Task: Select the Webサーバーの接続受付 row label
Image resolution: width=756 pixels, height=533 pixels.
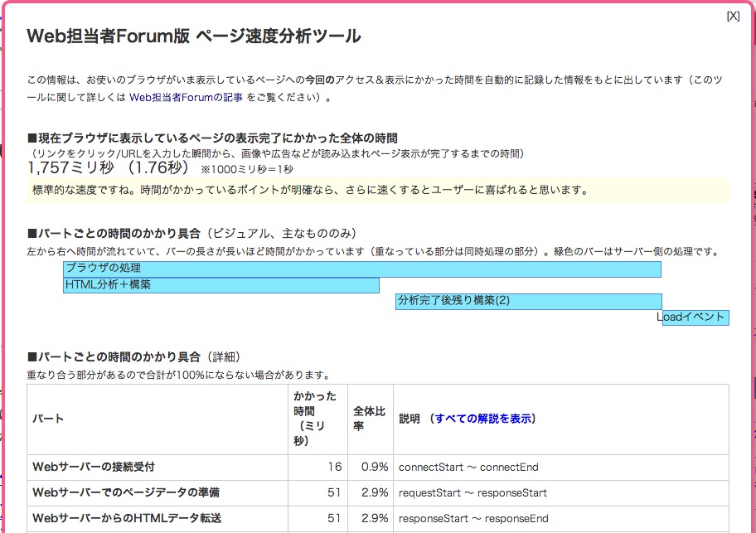Action: pos(94,467)
